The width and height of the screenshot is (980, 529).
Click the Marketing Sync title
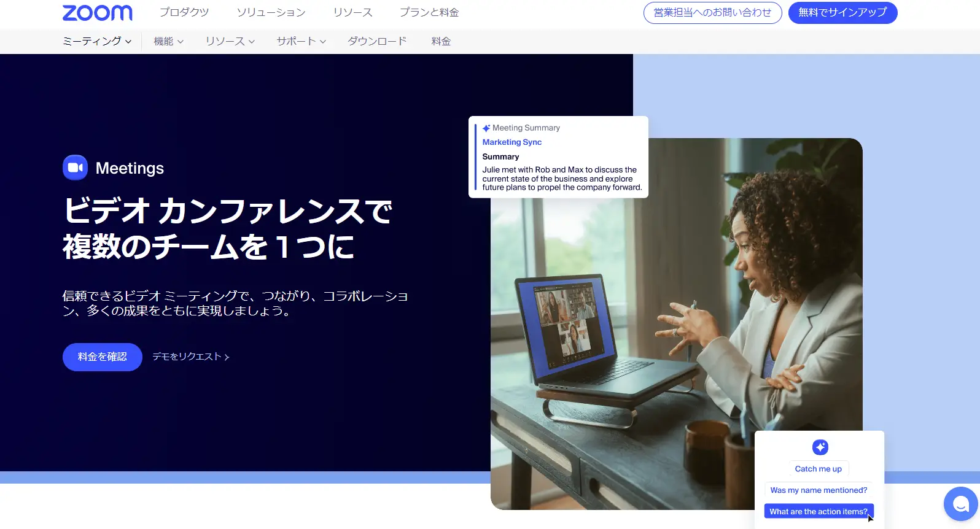[512, 142]
